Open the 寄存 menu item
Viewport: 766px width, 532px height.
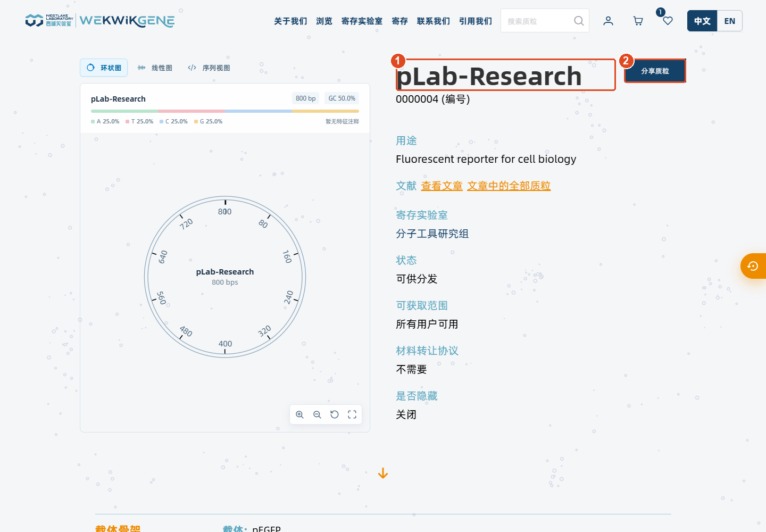(399, 21)
